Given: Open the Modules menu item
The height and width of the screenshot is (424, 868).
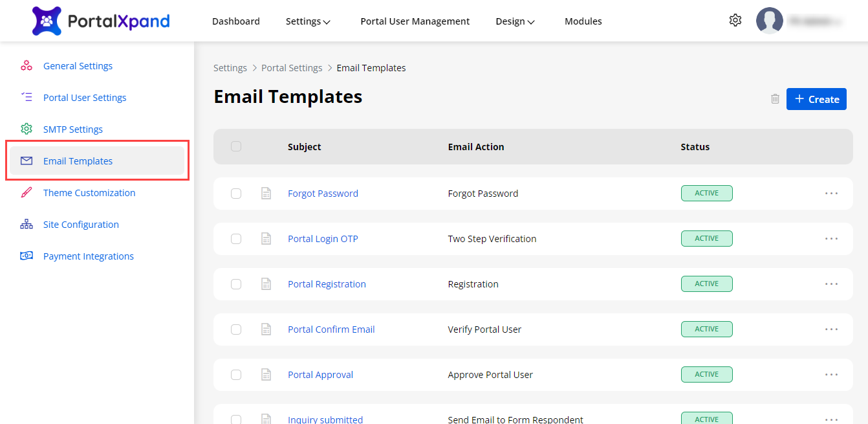Looking at the screenshot, I should [583, 21].
